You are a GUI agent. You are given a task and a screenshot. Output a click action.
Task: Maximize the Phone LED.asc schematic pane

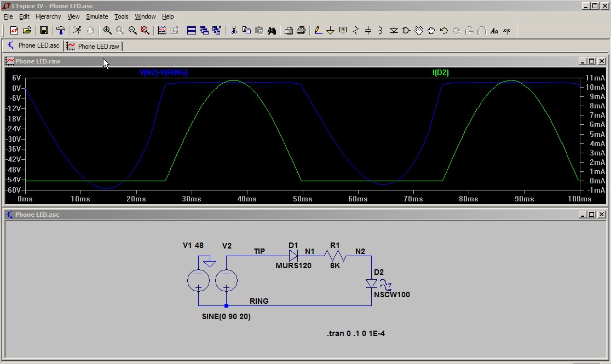click(591, 215)
